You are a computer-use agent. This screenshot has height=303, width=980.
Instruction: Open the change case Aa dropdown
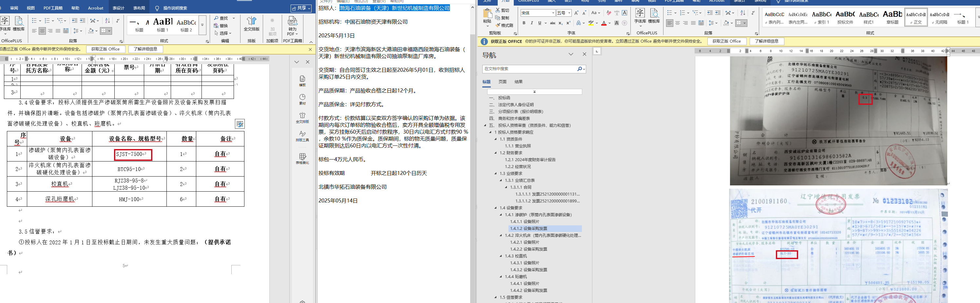click(595, 13)
